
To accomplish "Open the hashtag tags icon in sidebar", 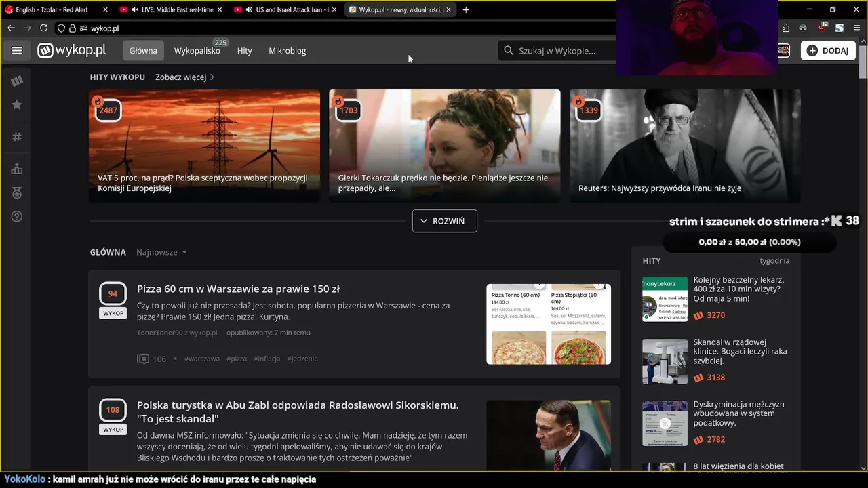I will coord(17,137).
